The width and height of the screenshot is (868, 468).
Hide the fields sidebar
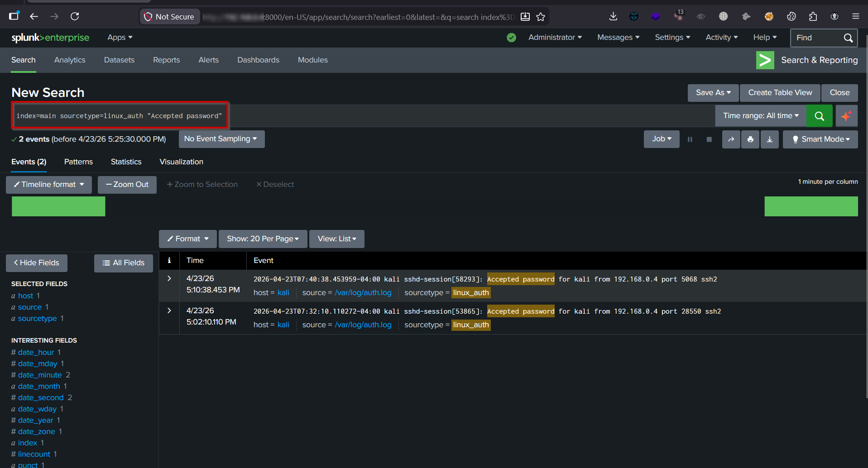[37, 263]
